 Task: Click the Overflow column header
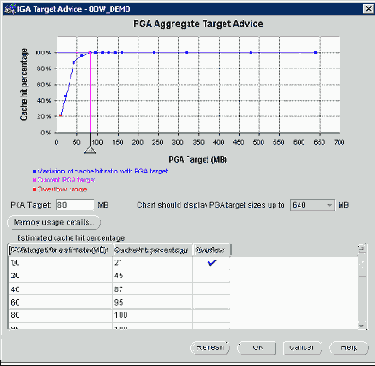click(x=211, y=250)
